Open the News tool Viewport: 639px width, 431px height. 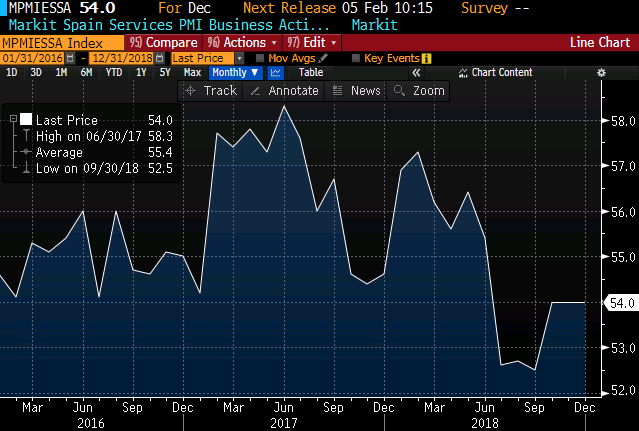pos(356,90)
